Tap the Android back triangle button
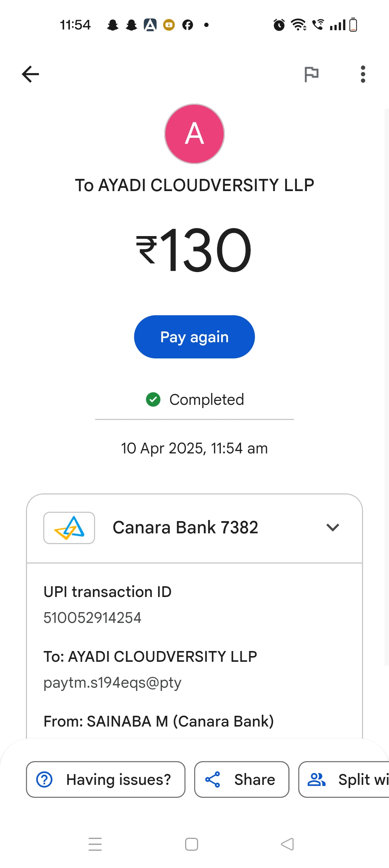 coord(287,844)
